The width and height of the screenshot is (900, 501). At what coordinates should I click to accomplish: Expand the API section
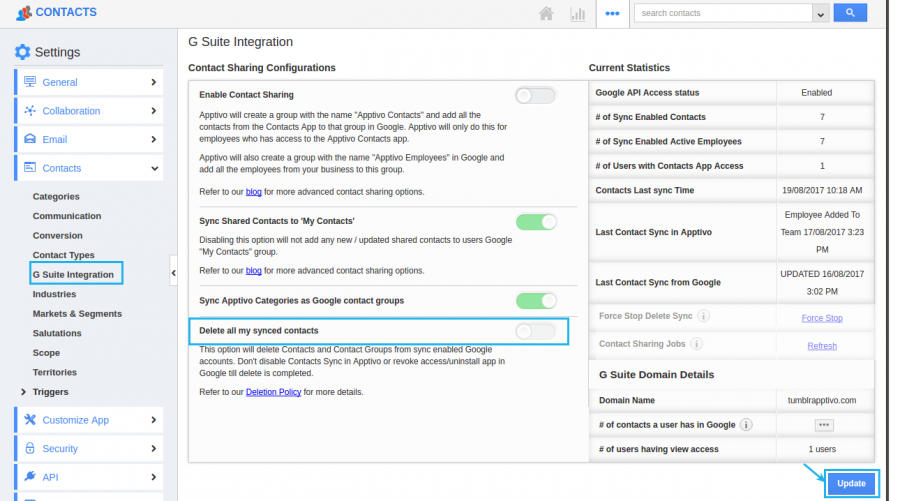[x=153, y=477]
